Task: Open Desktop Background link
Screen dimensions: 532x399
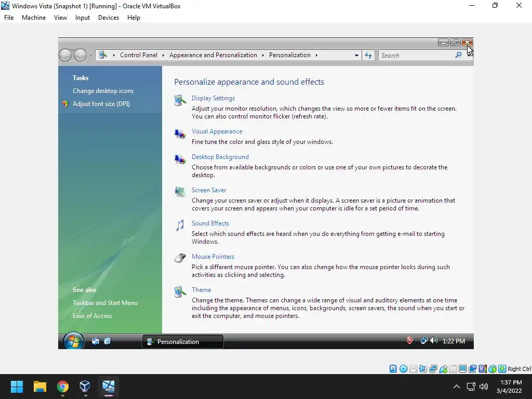Action: tap(220, 157)
